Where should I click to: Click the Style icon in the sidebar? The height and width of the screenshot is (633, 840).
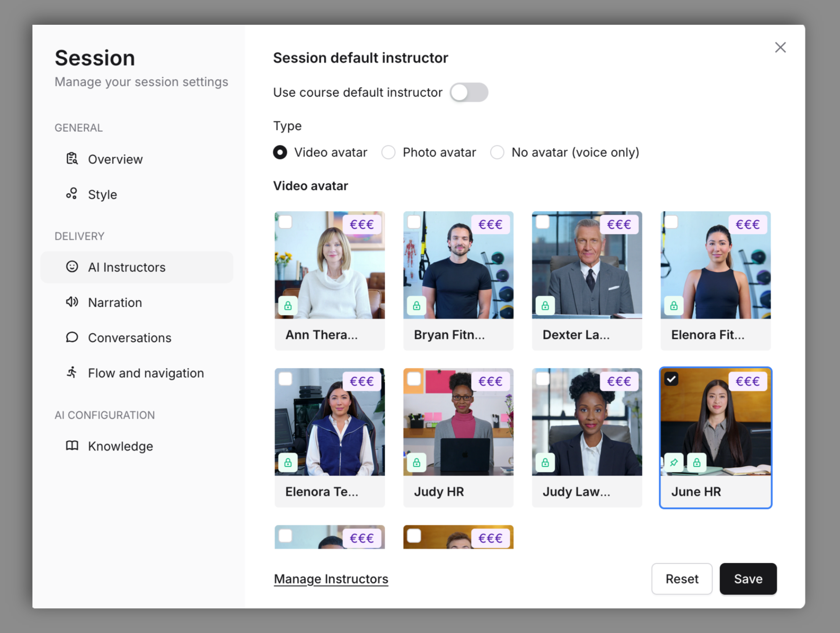[72, 194]
